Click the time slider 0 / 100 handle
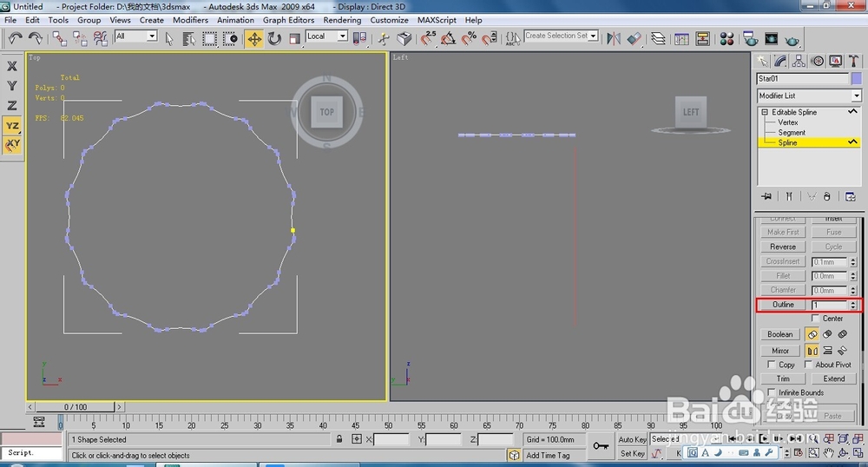Image resolution: width=868 pixels, height=467 pixels. point(75,407)
